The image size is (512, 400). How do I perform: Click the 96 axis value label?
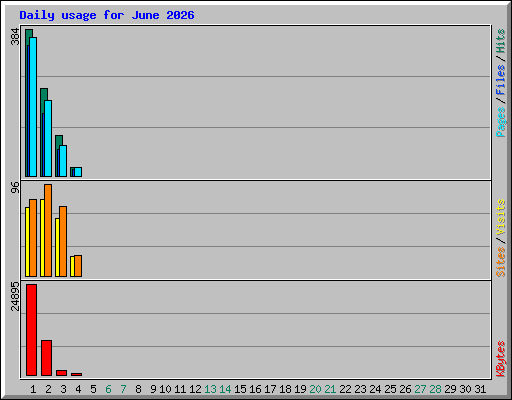pos(15,188)
